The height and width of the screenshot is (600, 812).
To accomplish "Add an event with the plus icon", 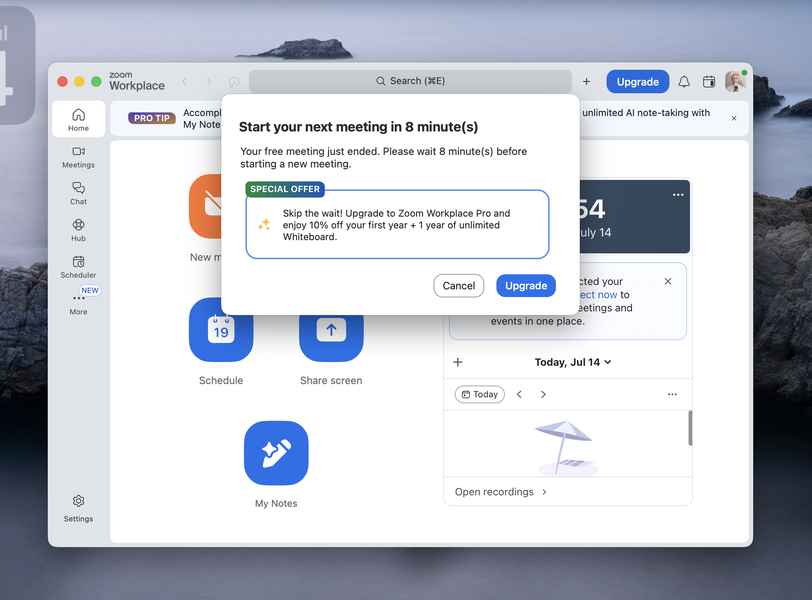I will 458,362.
